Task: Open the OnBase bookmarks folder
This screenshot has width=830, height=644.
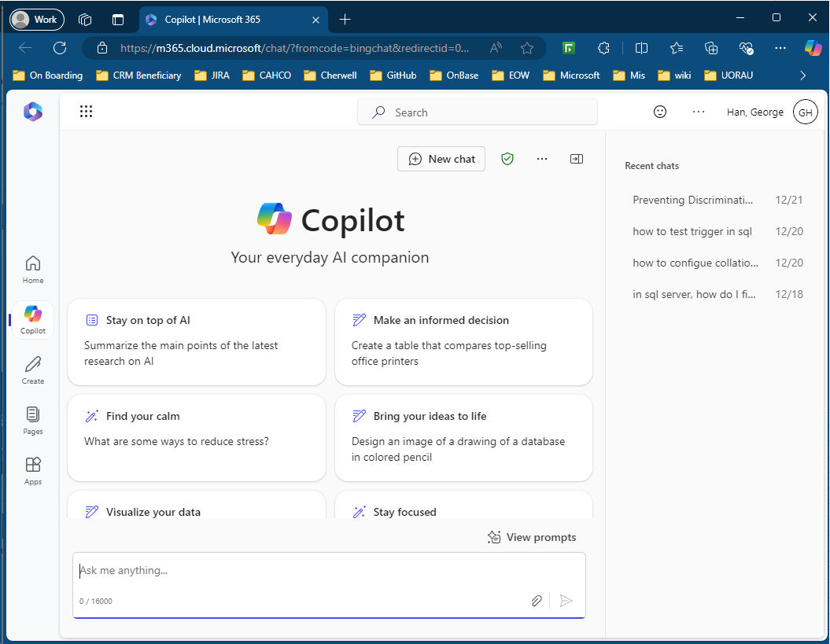Action: pos(454,75)
